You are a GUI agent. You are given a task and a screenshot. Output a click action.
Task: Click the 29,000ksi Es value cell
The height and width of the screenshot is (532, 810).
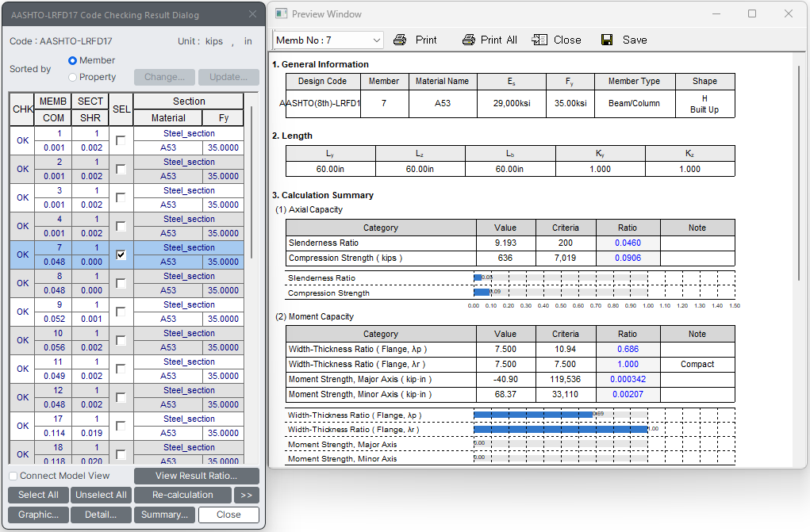512,103
